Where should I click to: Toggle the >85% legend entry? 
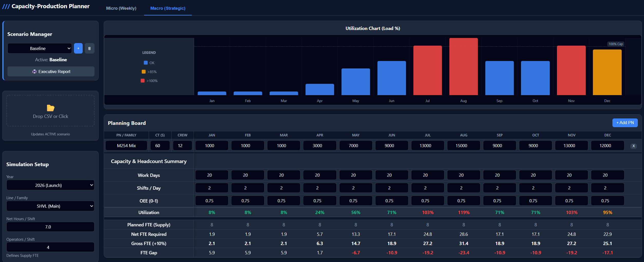149,72
